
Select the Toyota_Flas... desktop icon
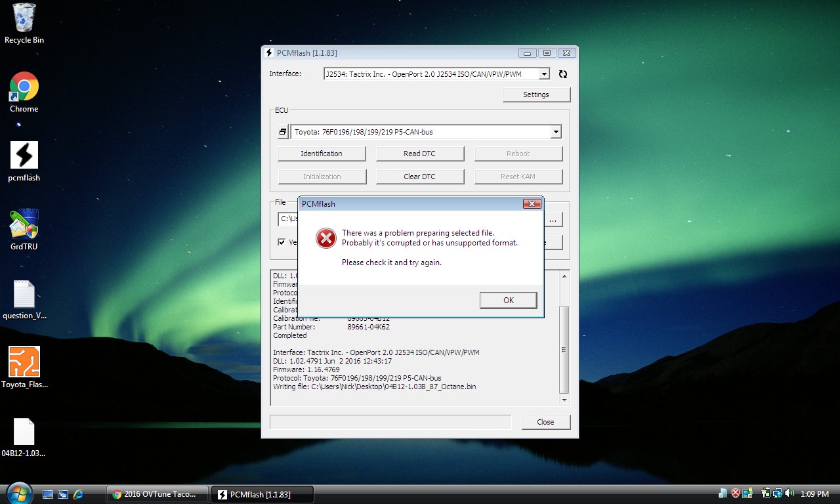24,369
